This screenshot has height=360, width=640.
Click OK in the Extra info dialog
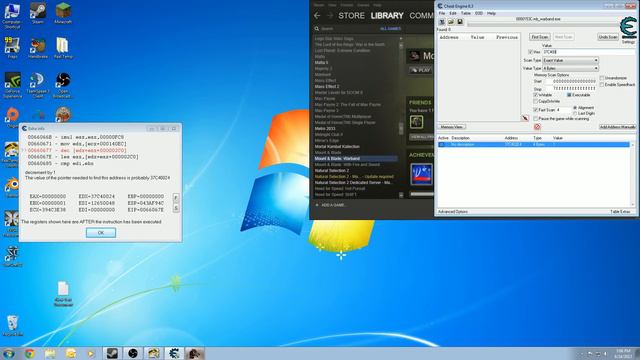(x=101, y=233)
